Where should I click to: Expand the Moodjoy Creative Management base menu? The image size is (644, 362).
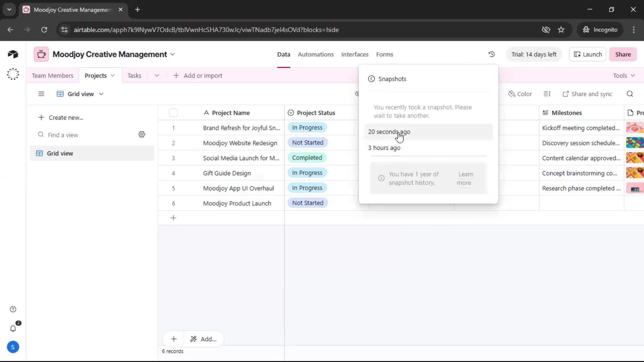pos(172,54)
